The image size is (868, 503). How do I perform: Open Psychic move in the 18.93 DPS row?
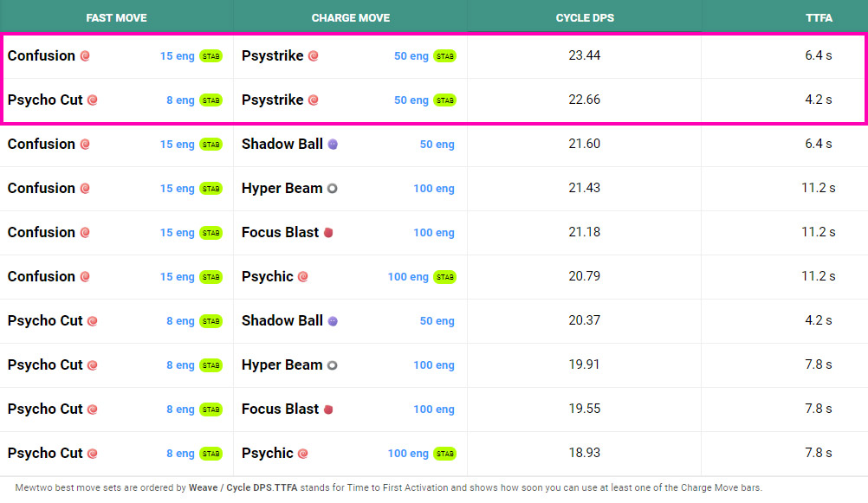pos(268,453)
